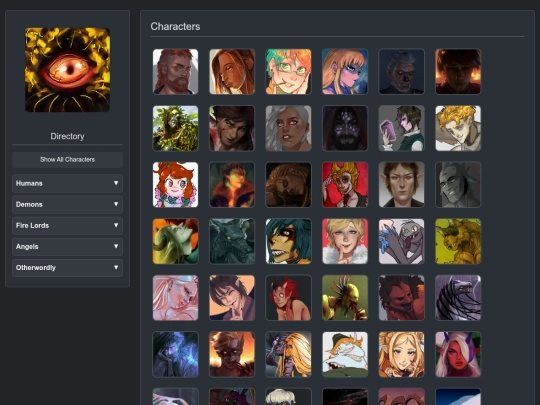Open the red-bearded man character portrait
This screenshot has width=540, height=405.
175,72
